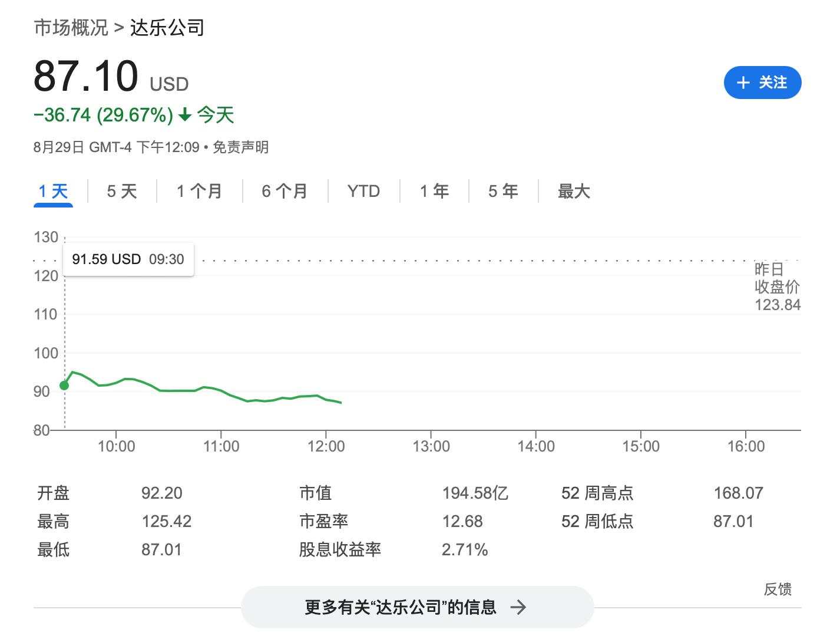Open 更多有关"达乐公司"的信息 button

[x=417, y=607]
